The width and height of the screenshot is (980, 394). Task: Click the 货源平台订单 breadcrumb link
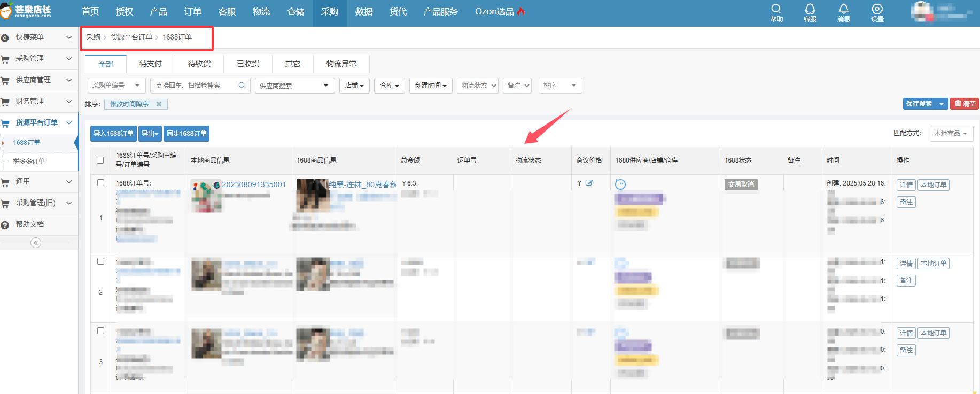(x=131, y=37)
